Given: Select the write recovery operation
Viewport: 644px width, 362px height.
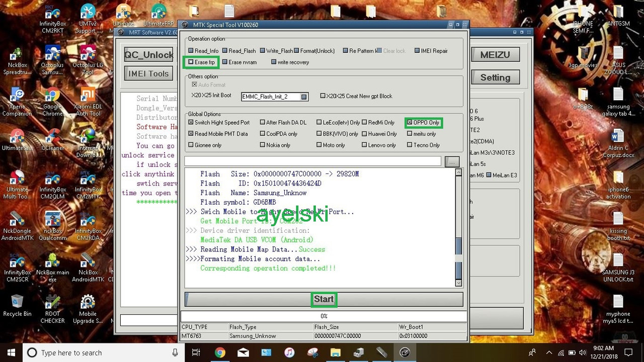Looking at the screenshot, I should [290, 62].
